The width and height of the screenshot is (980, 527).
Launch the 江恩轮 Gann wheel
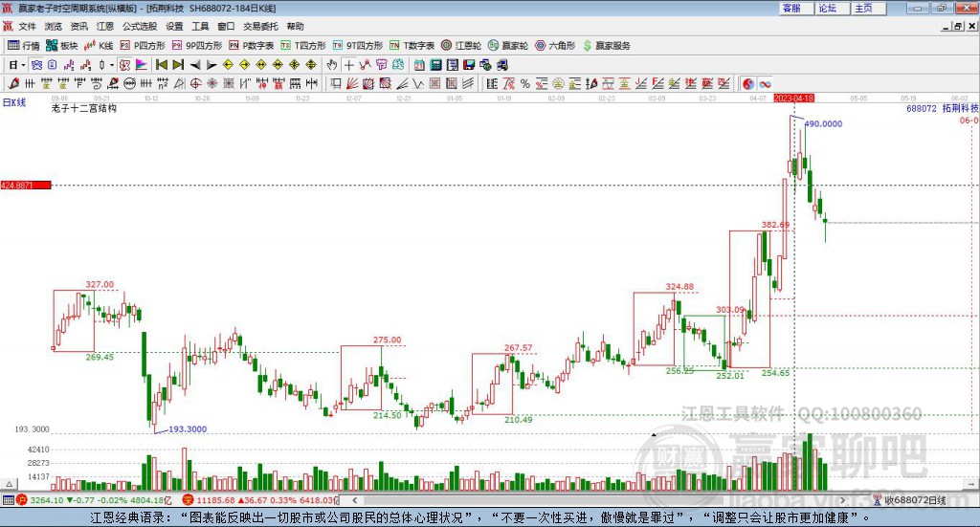(461, 46)
